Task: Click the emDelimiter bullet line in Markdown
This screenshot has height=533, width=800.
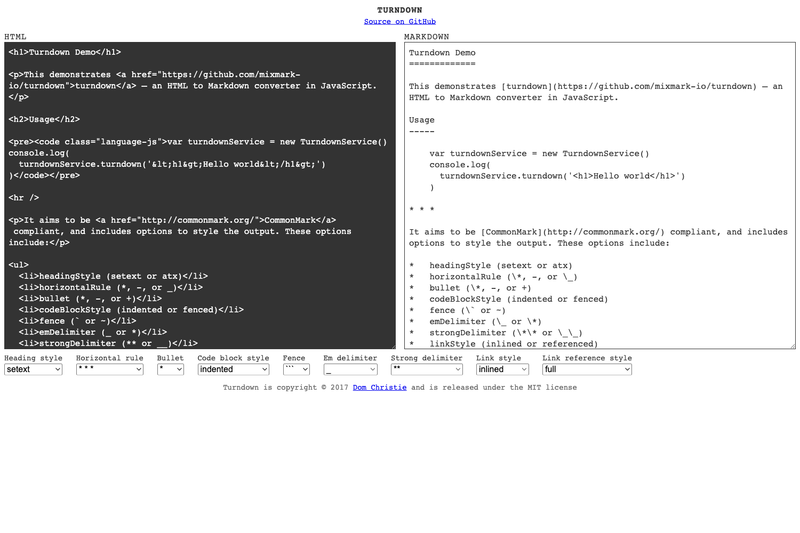Action: 475,322
